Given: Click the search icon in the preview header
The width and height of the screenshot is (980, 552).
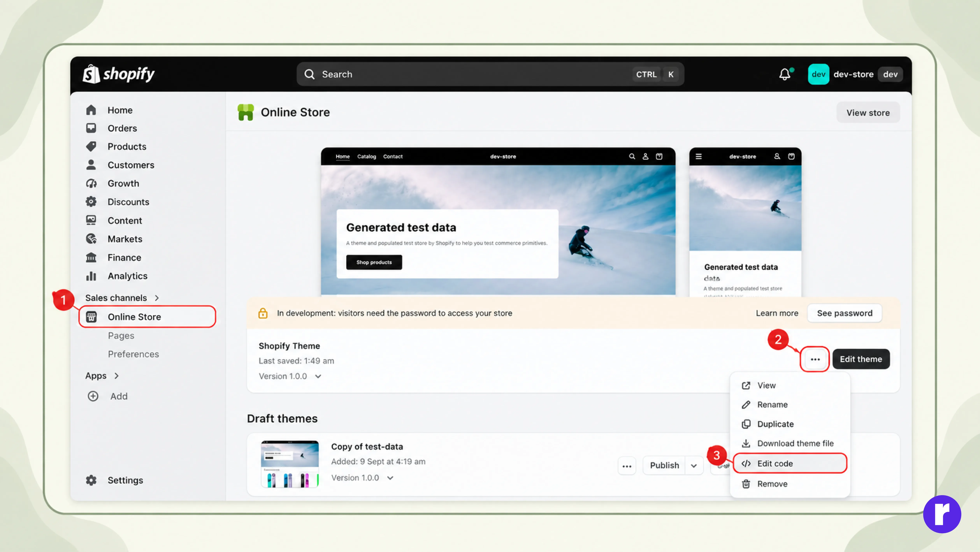Looking at the screenshot, I should pos(632,156).
